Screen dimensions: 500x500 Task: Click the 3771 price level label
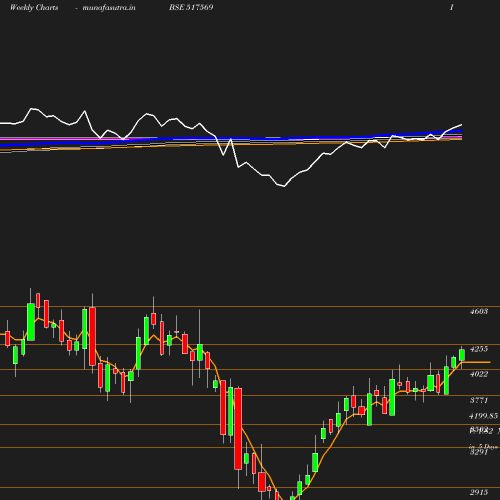[x=479, y=400]
